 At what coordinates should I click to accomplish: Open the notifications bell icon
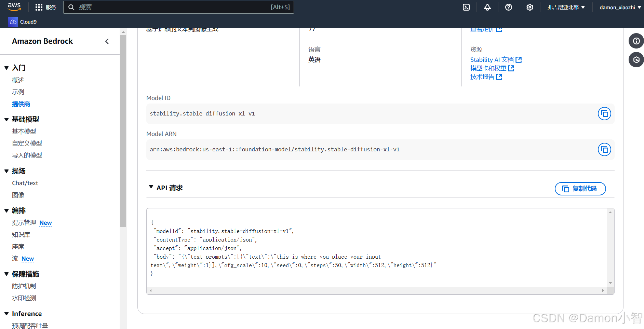[487, 7]
